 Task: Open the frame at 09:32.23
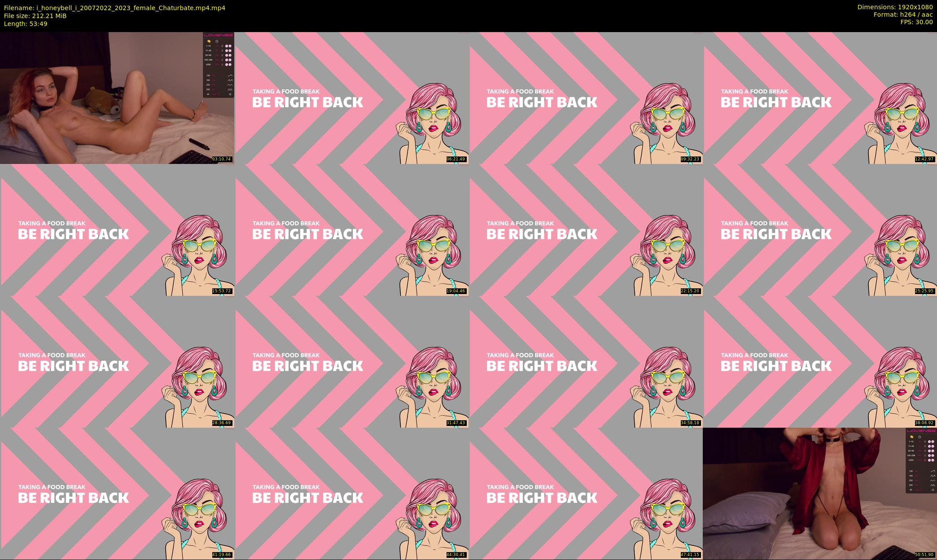coord(586,98)
